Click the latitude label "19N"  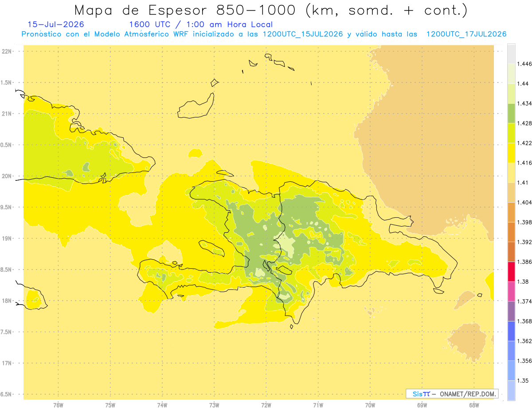[x=6, y=238]
